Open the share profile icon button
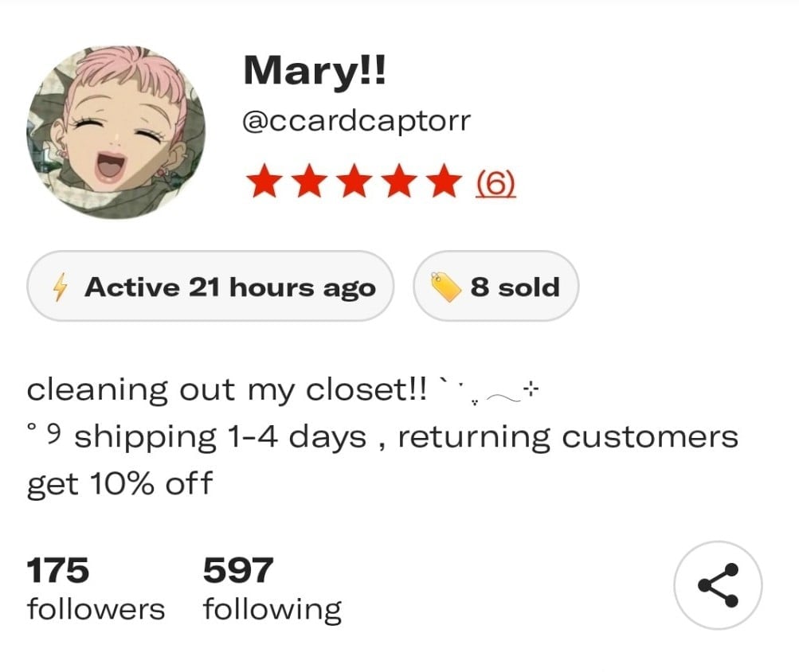 point(718,585)
